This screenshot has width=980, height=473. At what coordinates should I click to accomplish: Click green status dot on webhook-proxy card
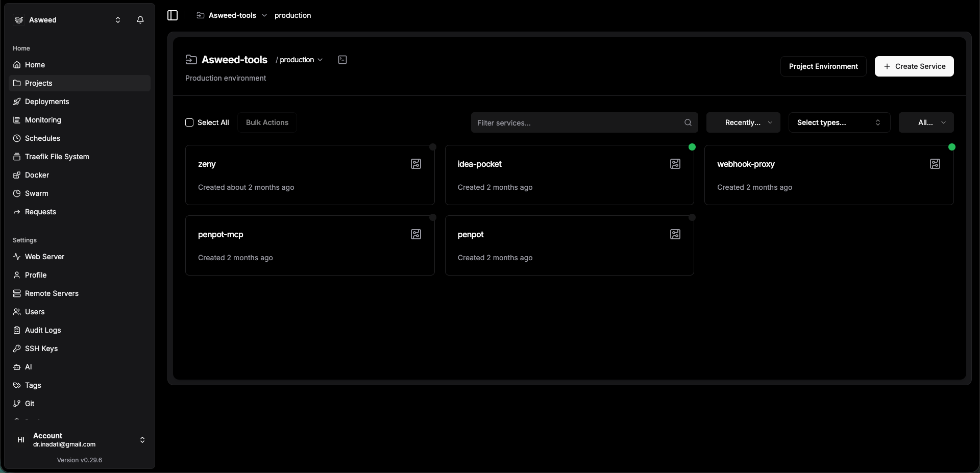[x=952, y=147]
